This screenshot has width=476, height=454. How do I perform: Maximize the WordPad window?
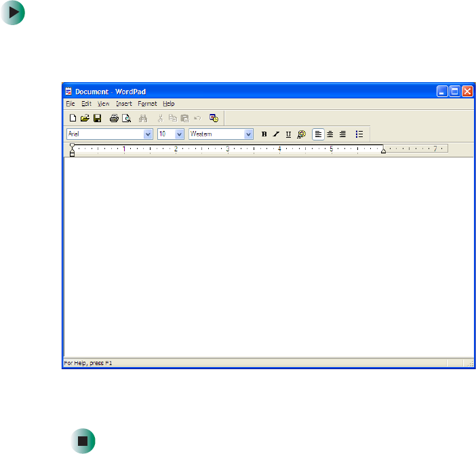455,91
